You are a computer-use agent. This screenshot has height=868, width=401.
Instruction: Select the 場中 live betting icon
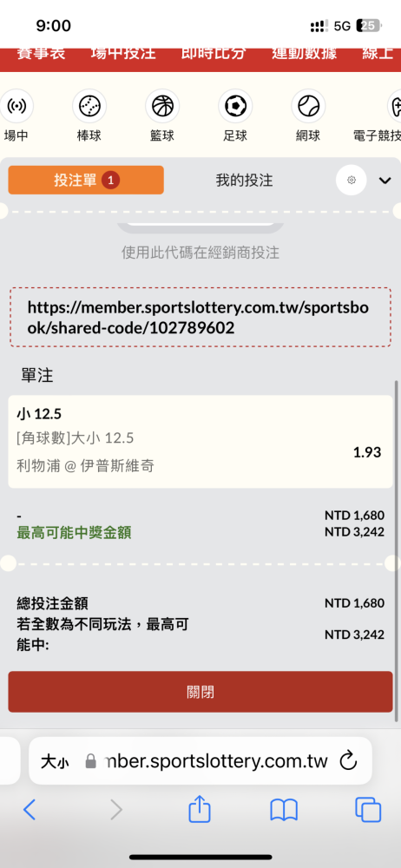[x=16, y=106]
